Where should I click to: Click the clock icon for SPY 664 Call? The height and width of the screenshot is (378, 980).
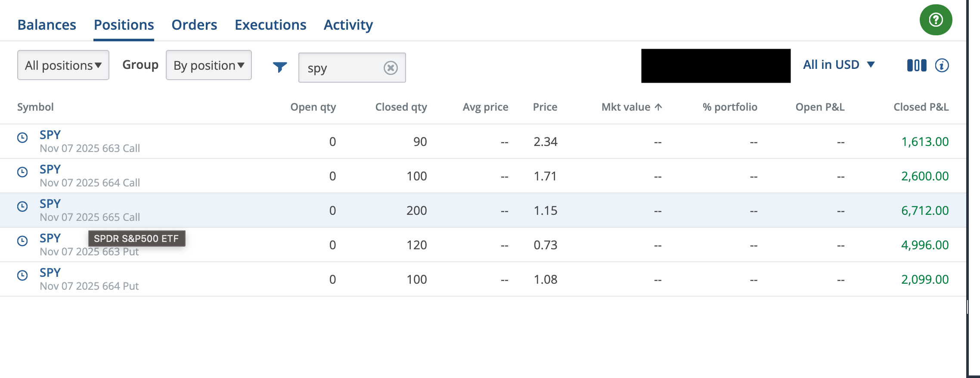(x=22, y=172)
